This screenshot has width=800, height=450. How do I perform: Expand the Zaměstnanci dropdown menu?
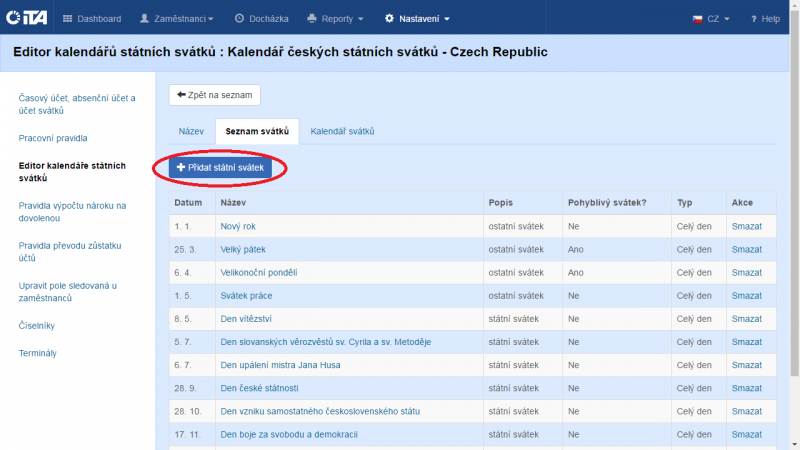176,18
